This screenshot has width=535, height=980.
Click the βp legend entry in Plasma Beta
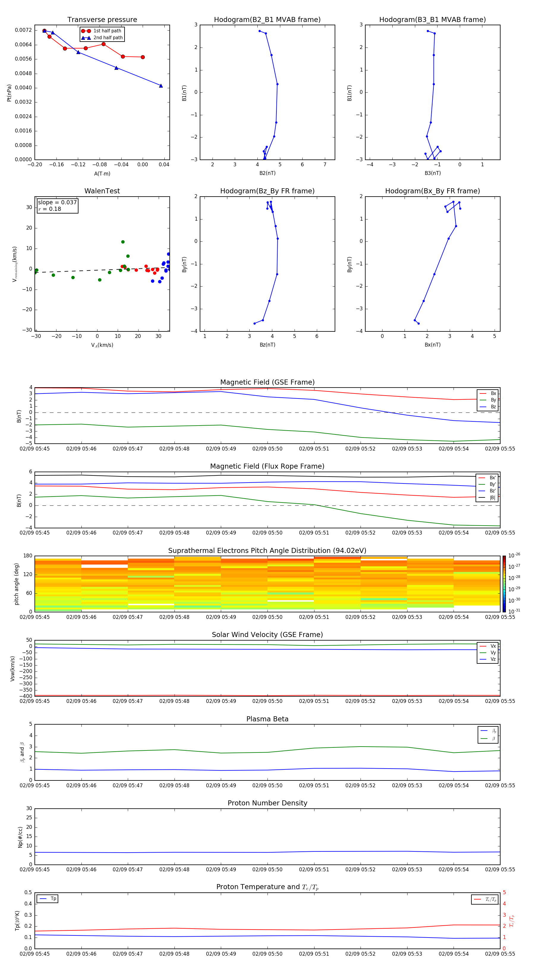coord(488,731)
